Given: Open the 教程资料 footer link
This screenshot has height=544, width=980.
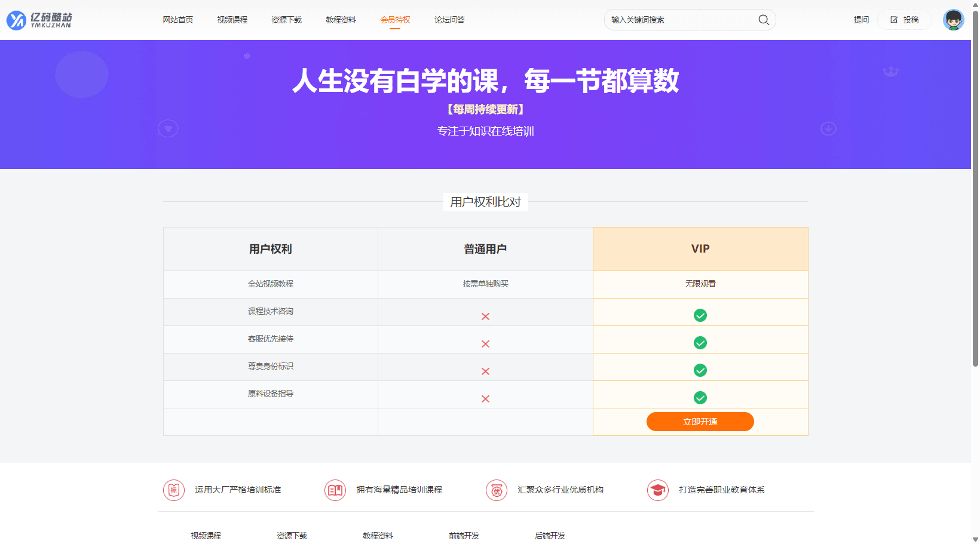Looking at the screenshot, I should tap(378, 536).
